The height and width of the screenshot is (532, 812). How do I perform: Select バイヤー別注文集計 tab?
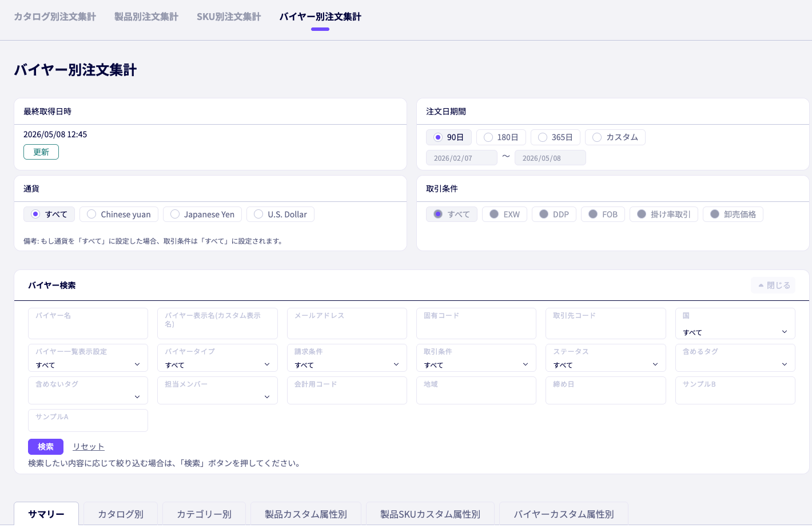pyautogui.click(x=320, y=17)
